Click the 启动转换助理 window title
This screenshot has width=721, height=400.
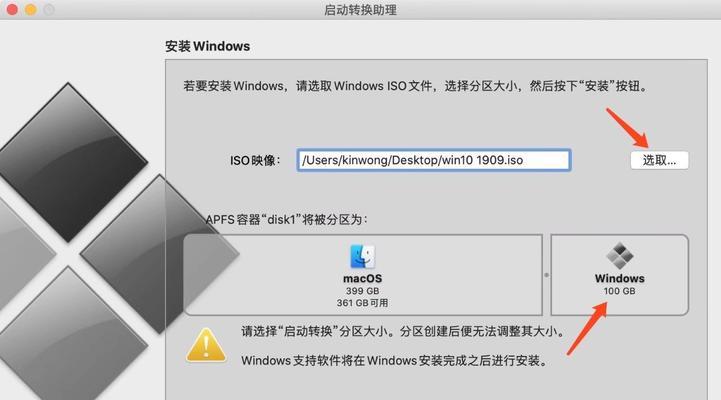click(x=360, y=10)
